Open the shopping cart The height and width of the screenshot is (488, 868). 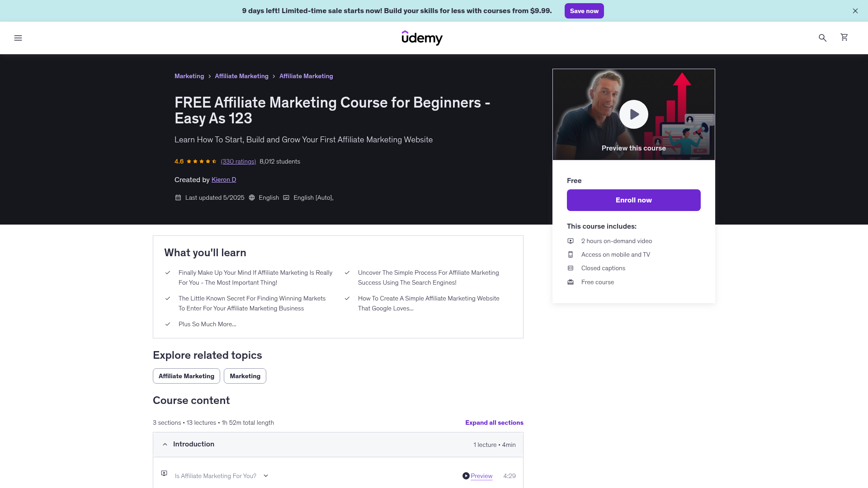(844, 37)
